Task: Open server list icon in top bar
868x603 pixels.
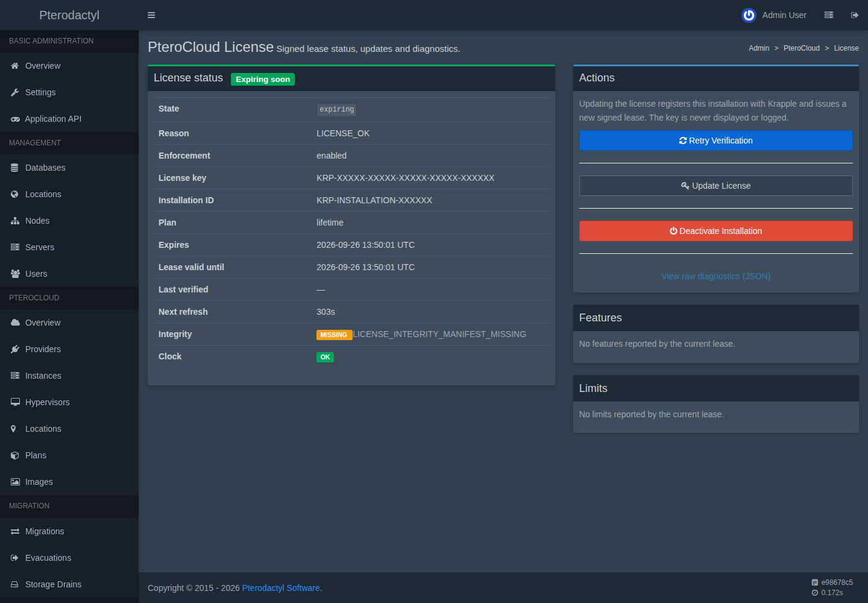Action: 829,15
